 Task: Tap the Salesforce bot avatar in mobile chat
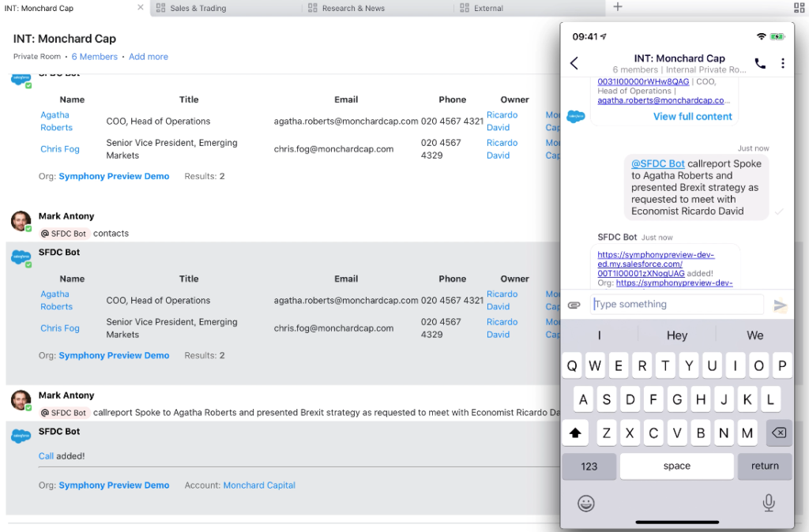(x=576, y=116)
